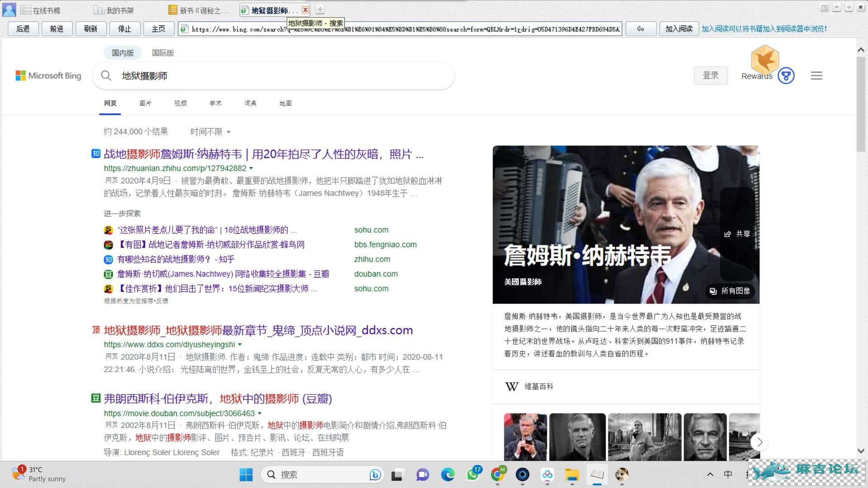868x488 pixels.
Task: Click the fourth close-up face thumbnail
Action: [x=705, y=437]
